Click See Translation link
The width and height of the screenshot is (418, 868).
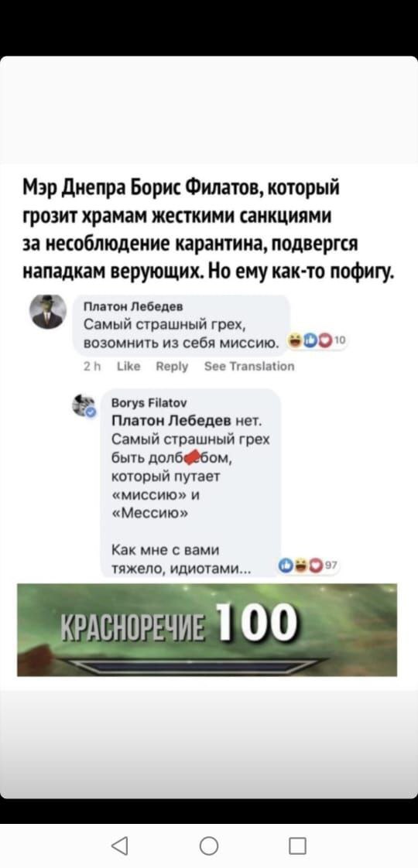[250, 367]
